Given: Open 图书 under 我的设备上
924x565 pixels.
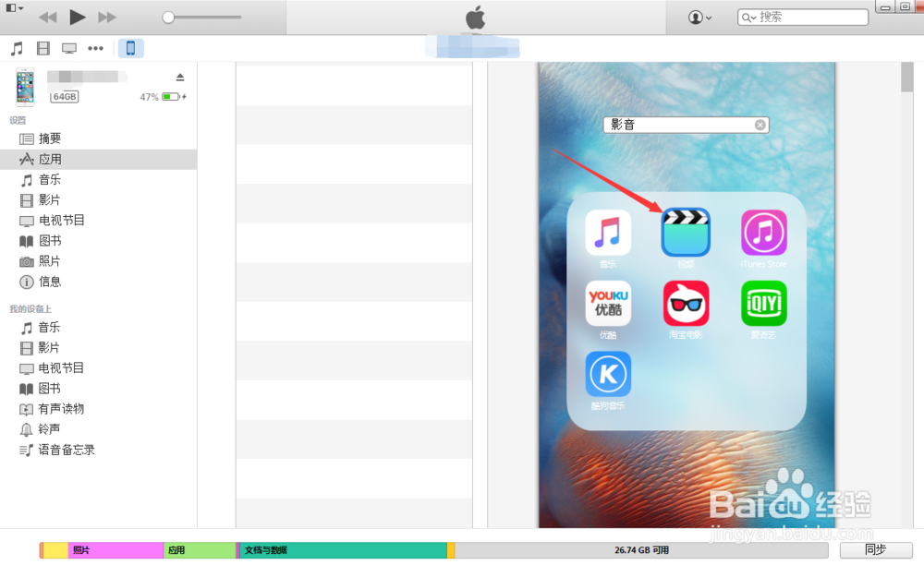Looking at the screenshot, I should 99,389.
